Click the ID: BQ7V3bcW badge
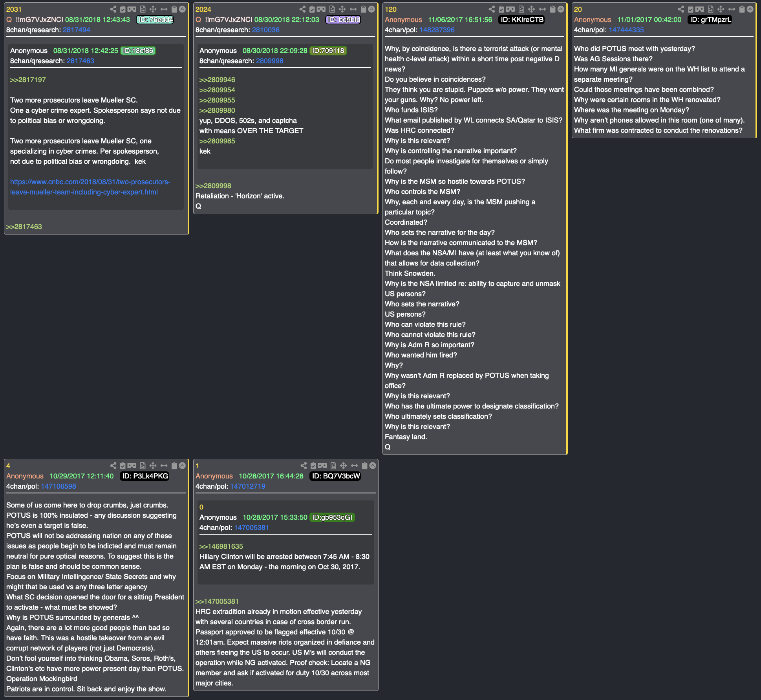761x700 pixels. (x=336, y=476)
